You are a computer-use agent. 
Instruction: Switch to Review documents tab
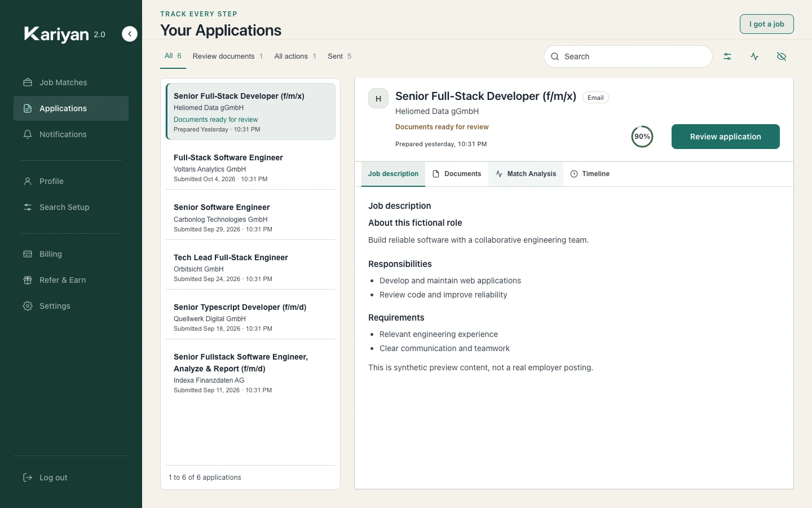pyautogui.click(x=227, y=56)
